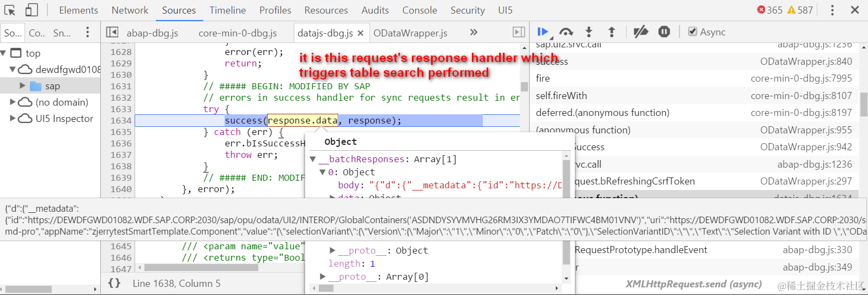Show more file tabs chevron
Screen dimensions: 868x295
[474, 33]
